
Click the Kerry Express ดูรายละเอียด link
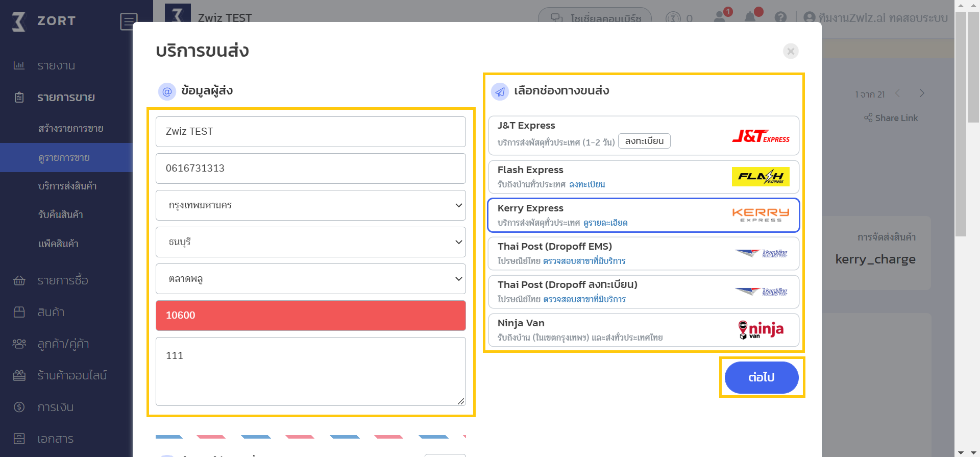(605, 223)
